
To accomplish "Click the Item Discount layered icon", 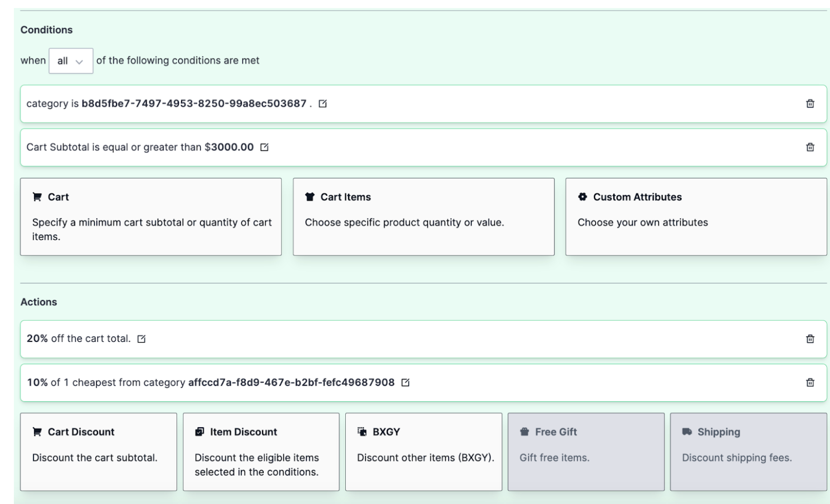I will (x=200, y=432).
